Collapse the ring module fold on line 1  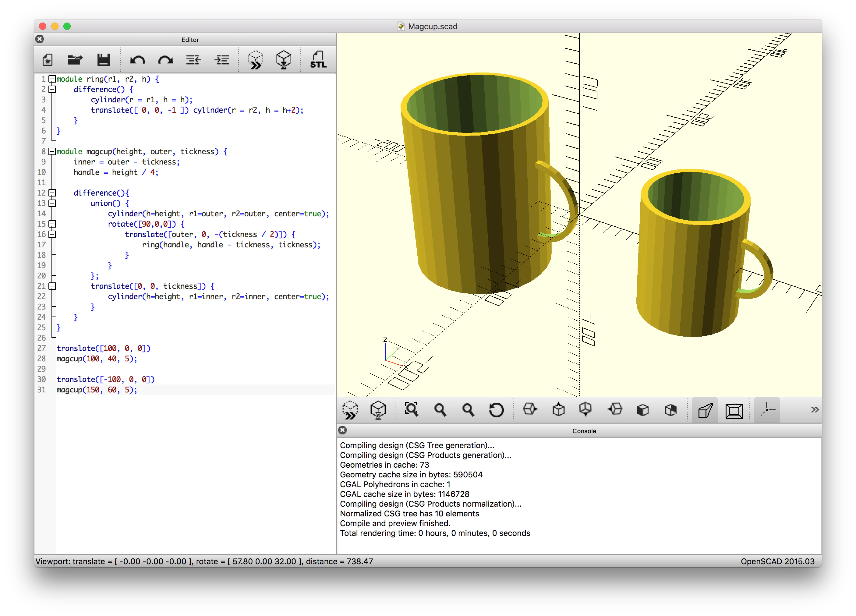click(x=52, y=79)
